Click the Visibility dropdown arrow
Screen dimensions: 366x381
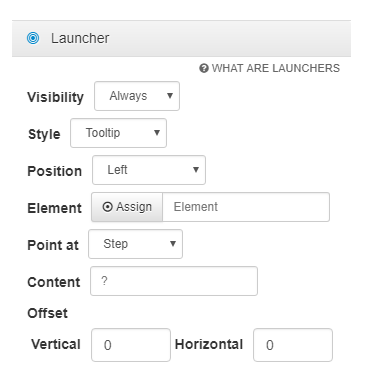[x=170, y=96]
